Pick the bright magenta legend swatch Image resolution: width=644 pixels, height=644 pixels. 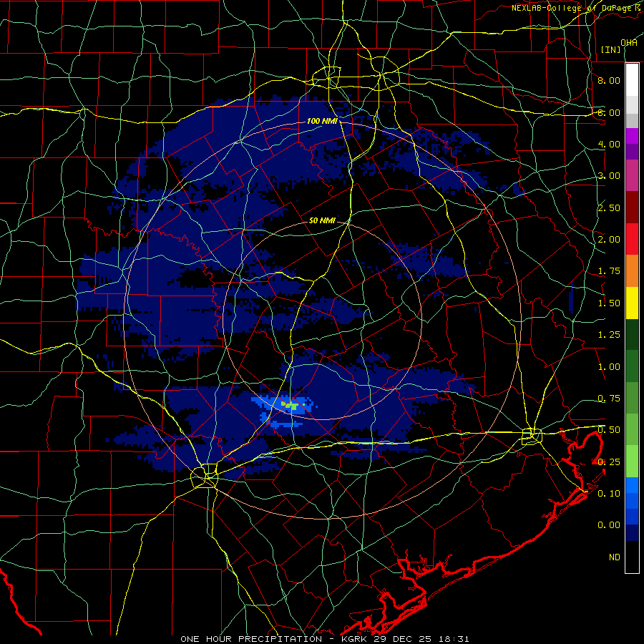point(632,136)
